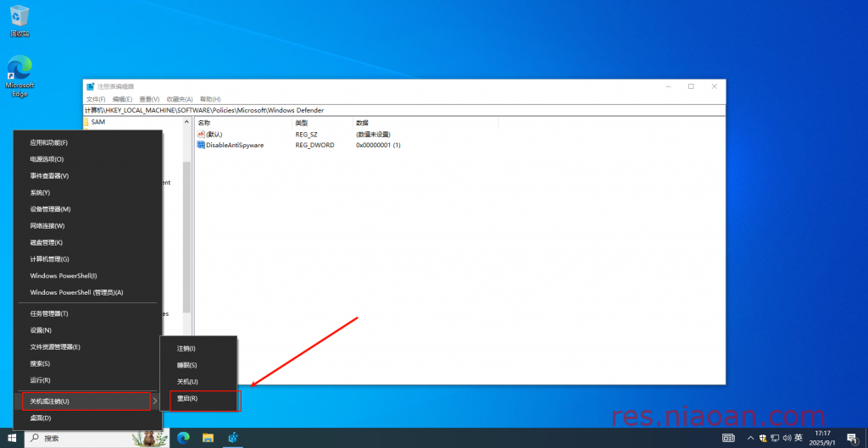Screen dimensions: 868x448
Task: Select the REG_SZ type cell
Action: 306,135
